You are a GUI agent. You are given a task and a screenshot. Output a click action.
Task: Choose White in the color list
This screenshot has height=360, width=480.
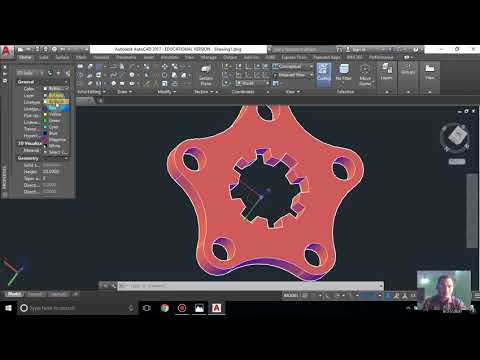click(56, 146)
